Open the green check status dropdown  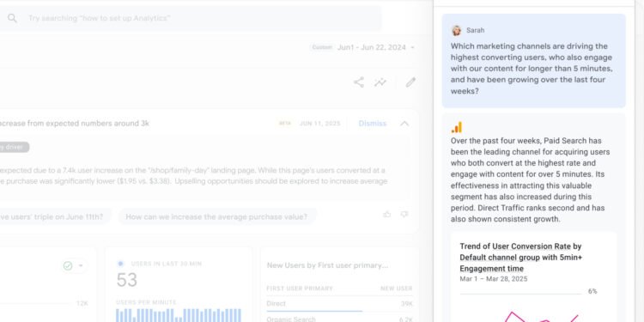[x=81, y=265]
